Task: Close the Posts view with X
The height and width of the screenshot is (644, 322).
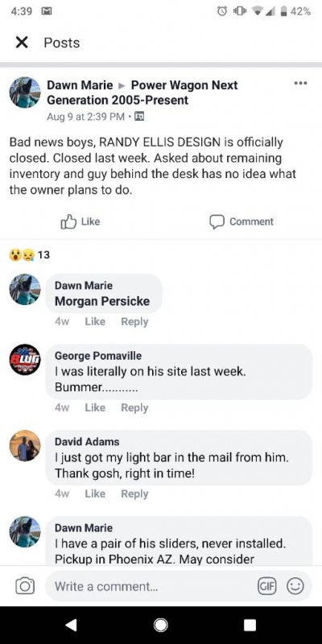Action: click(22, 43)
